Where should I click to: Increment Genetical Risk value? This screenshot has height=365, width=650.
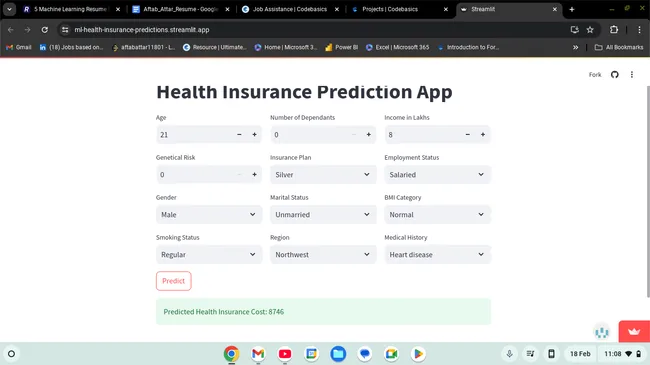(x=254, y=175)
